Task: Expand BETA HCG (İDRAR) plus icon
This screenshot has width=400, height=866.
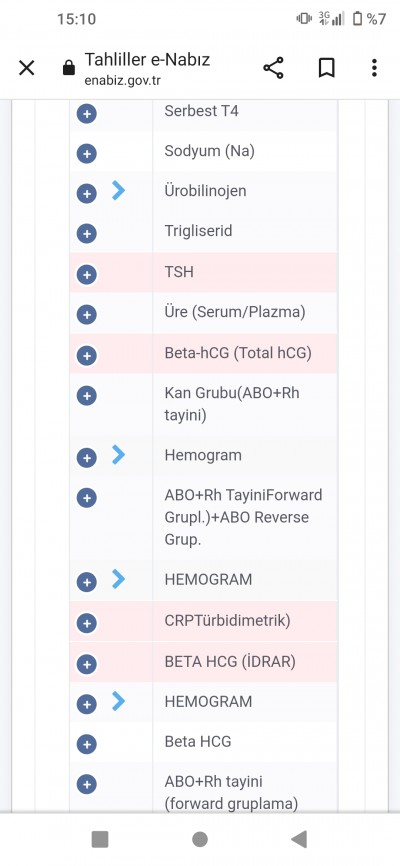Action: tap(87, 664)
